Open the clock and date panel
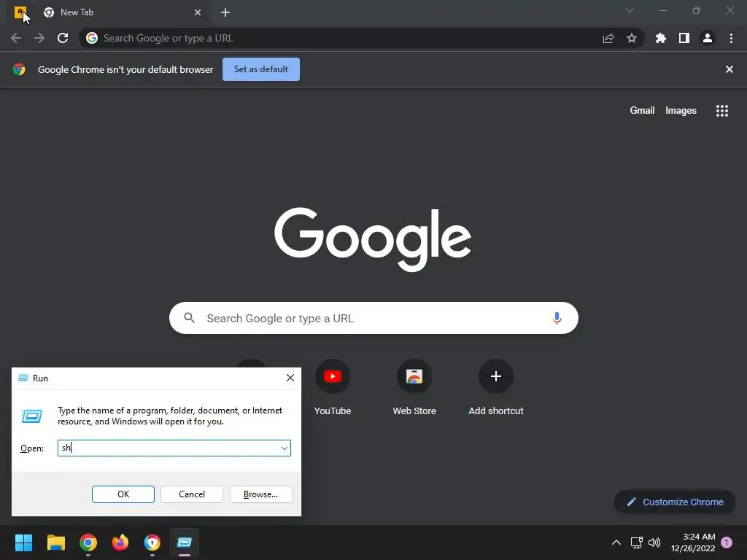747x560 pixels. click(693, 542)
